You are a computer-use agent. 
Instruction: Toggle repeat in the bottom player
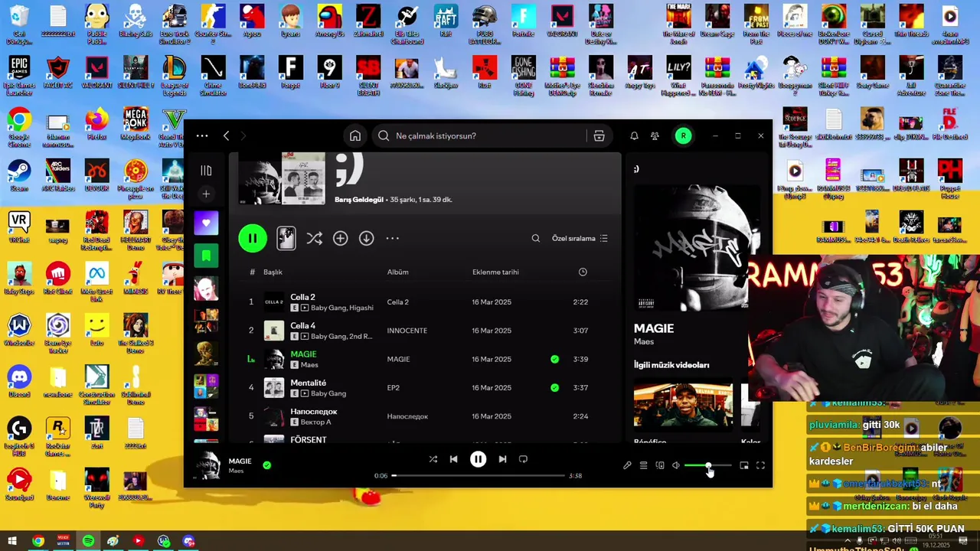click(523, 459)
